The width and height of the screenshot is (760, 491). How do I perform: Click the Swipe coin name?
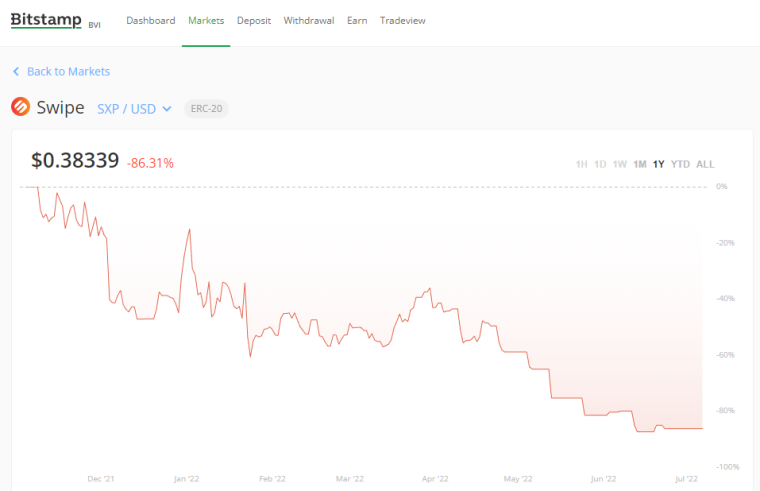pos(60,107)
